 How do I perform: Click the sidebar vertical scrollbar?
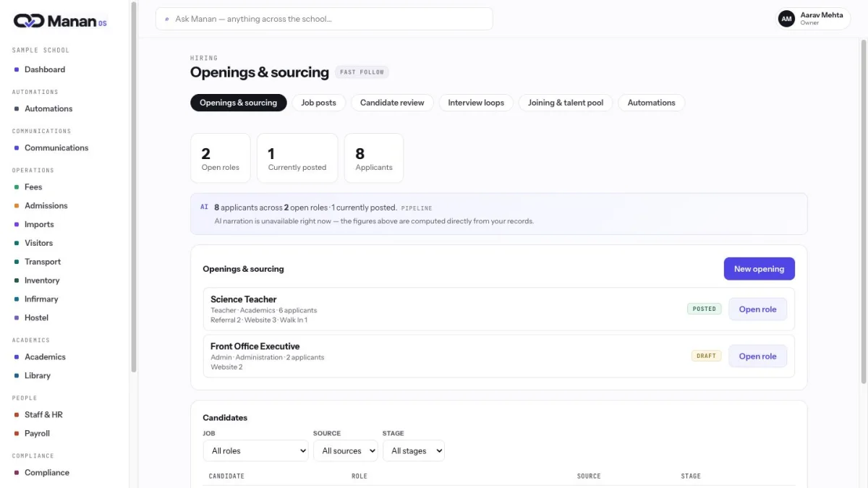(x=134, y=188)
